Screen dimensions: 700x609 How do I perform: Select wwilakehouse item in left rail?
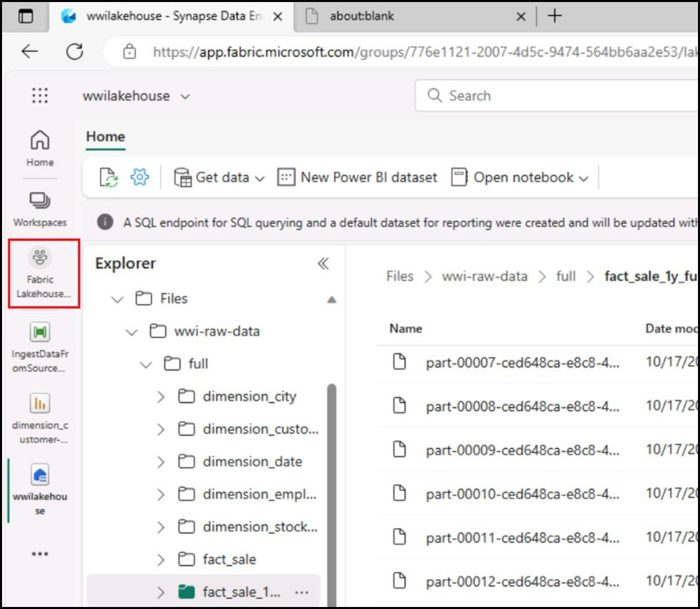pyautogui.click(x=39, y=491)
